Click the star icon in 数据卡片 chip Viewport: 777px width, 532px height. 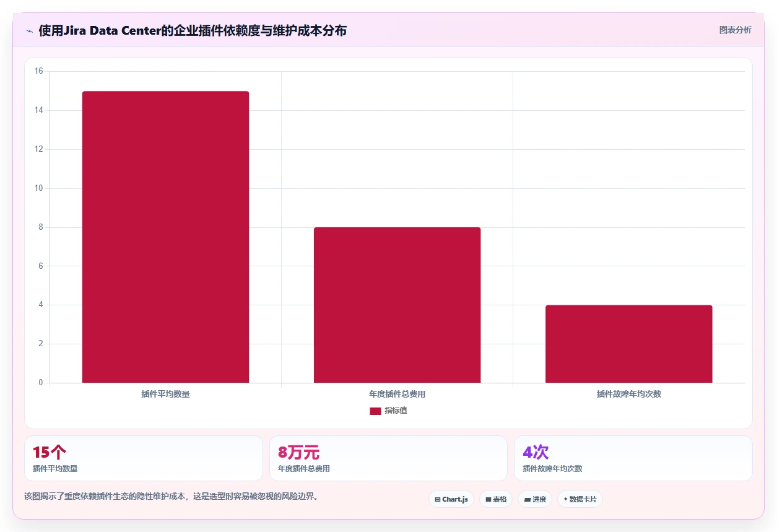(x=566, y=499)
